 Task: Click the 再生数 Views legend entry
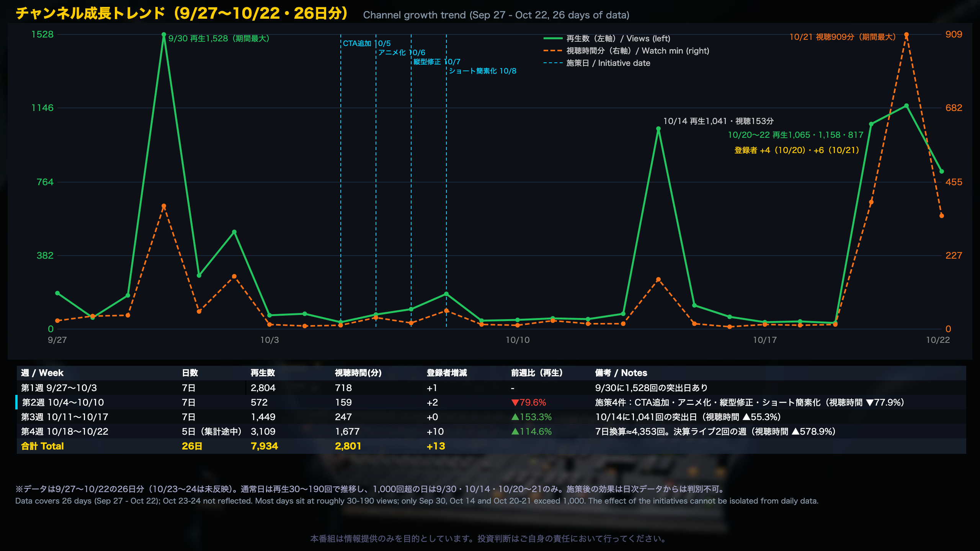tap(607, 39)
